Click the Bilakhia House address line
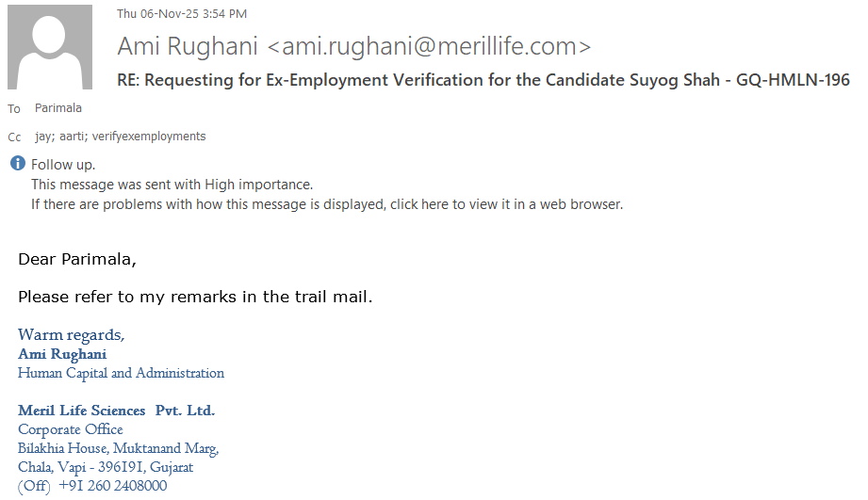The image size is (868, 500). 118,448
